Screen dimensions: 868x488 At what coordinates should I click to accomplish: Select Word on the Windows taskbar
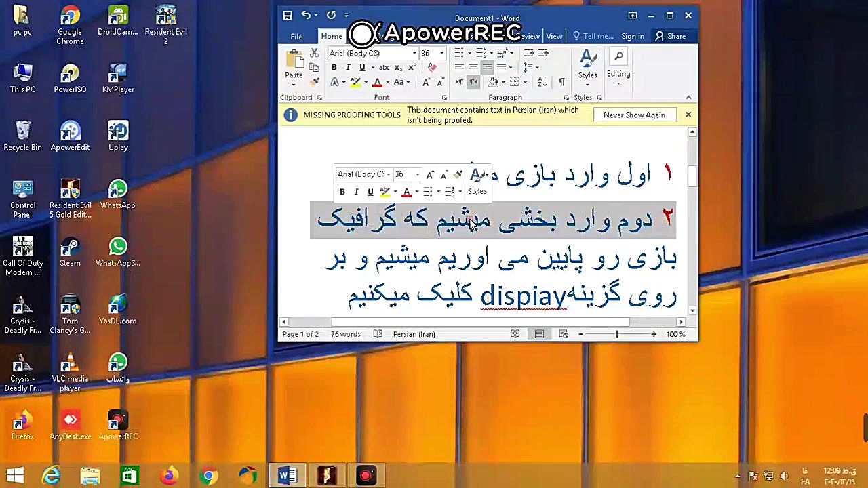[286, 475]
